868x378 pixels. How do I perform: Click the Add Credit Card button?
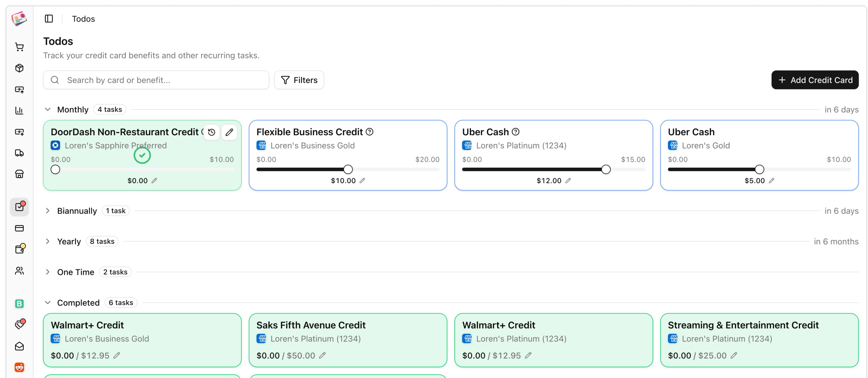click(x=815, y=80)
